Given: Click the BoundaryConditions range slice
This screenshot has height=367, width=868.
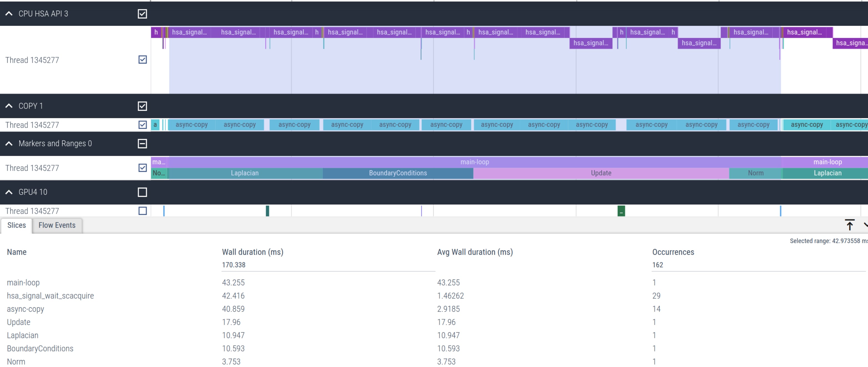Looking at the screenshot, I should pyautogui.click(x=398, y=173).
